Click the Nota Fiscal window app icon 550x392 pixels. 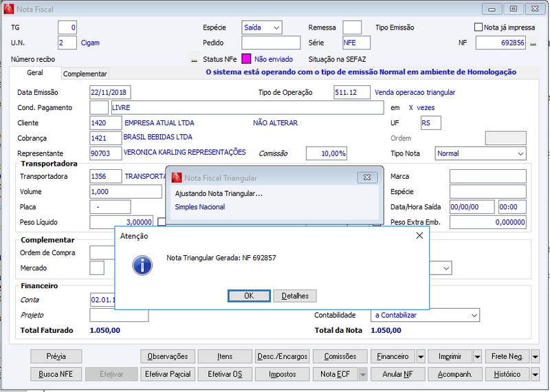9,9
